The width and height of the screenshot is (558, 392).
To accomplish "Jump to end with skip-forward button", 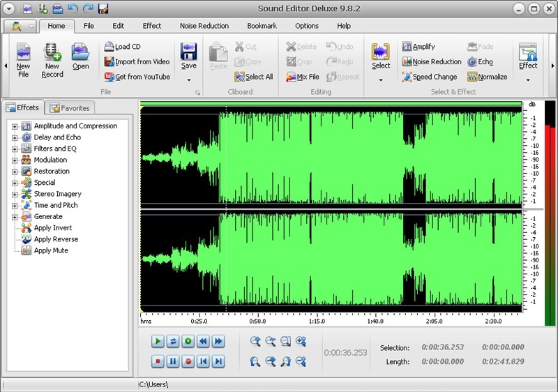I will pos(218,361).
